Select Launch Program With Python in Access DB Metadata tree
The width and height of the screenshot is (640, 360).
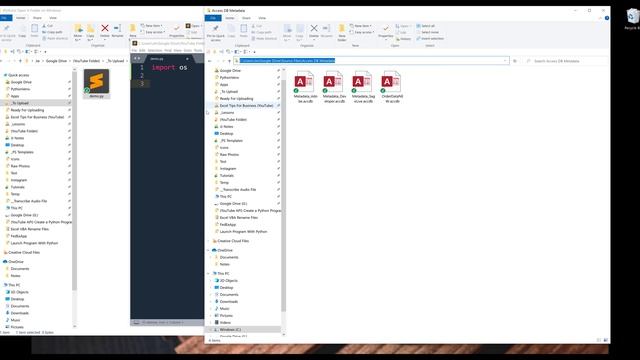point(243,232)
